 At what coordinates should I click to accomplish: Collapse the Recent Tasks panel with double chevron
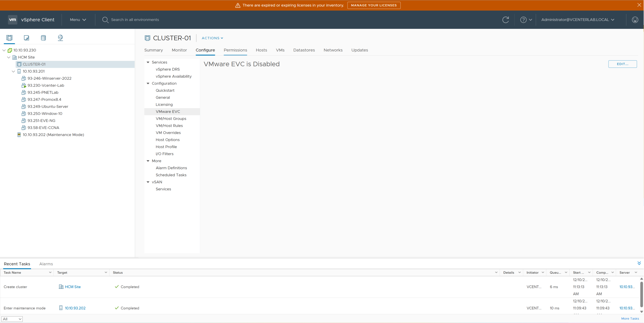point(639,263)
